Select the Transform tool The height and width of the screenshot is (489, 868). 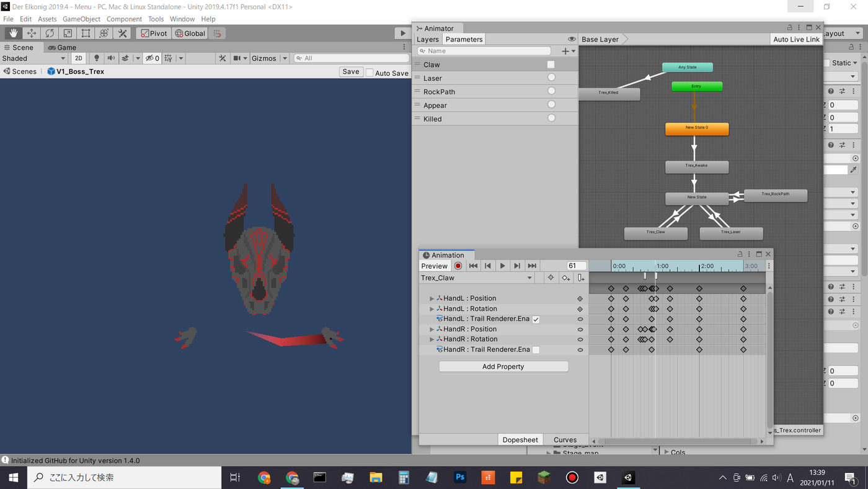(104, 34)
